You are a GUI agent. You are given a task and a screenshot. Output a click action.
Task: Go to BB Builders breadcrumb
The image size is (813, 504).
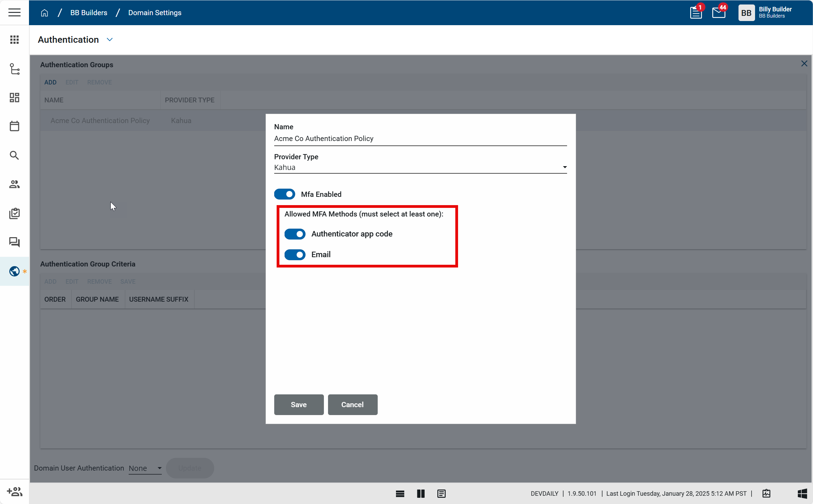[x=89, y=13]
